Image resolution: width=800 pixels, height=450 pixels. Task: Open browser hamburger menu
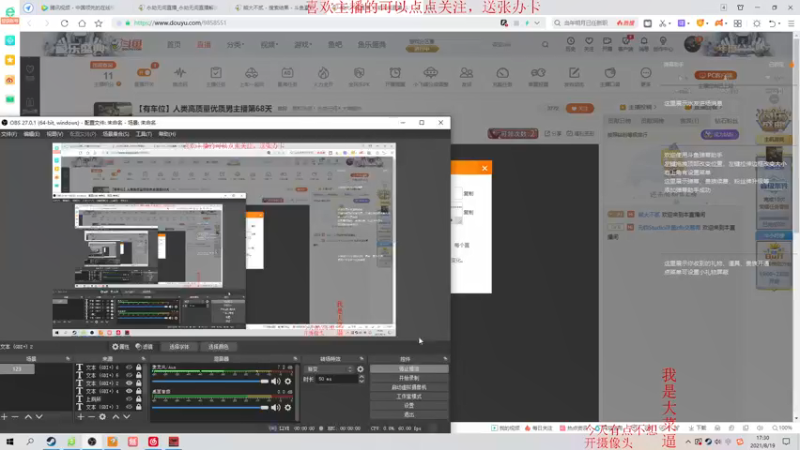click(x=791, y=23)
